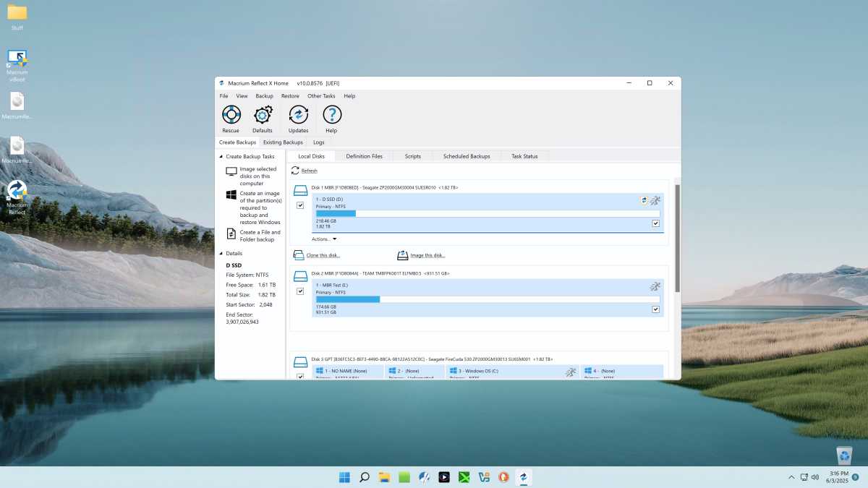The height and width of the screenshot is (488, 868).
Task: Open the Windows Start menu
Action: pos(344,477)
